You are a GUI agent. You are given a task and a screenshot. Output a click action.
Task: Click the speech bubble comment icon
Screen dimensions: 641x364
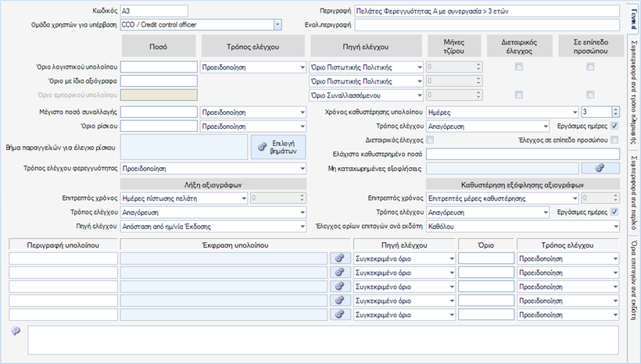click(x=16, y=331)
